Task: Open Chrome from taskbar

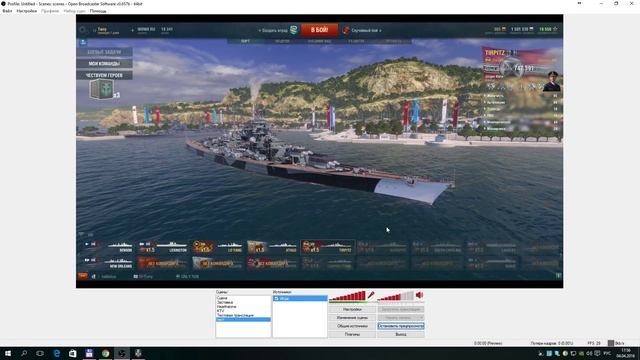Action: [x=105, y=353]
